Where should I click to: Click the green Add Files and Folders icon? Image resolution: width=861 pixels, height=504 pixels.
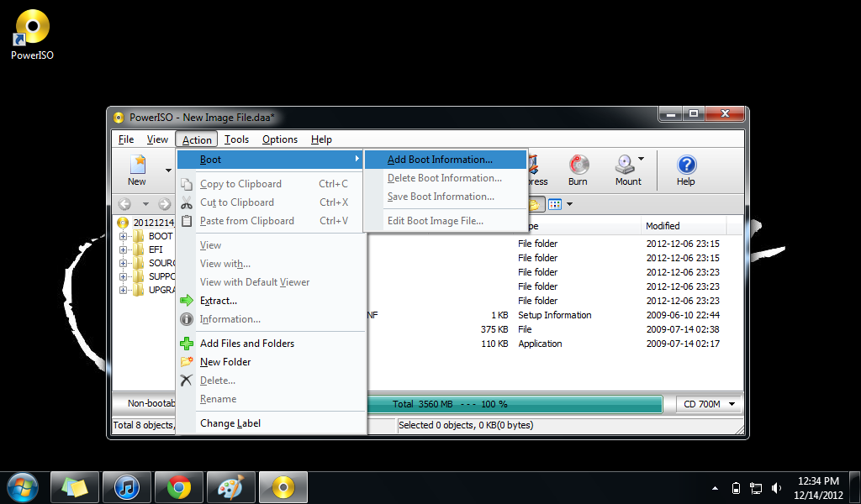[186, 343]
